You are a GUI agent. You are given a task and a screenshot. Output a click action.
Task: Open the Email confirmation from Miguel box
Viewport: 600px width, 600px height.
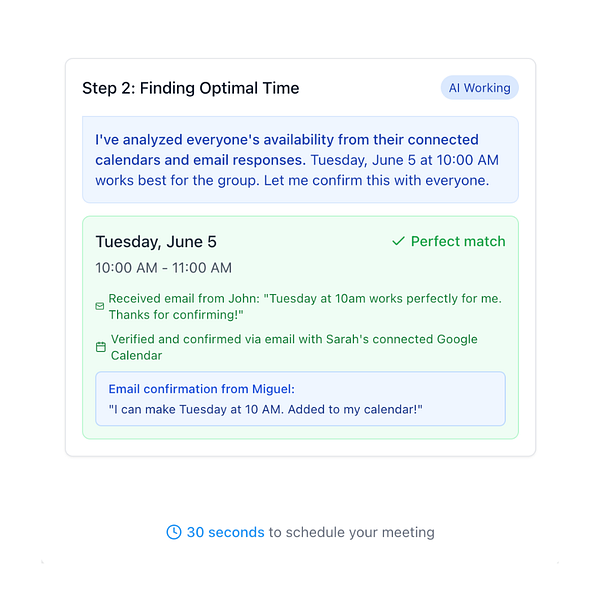[x=300, y=399]
